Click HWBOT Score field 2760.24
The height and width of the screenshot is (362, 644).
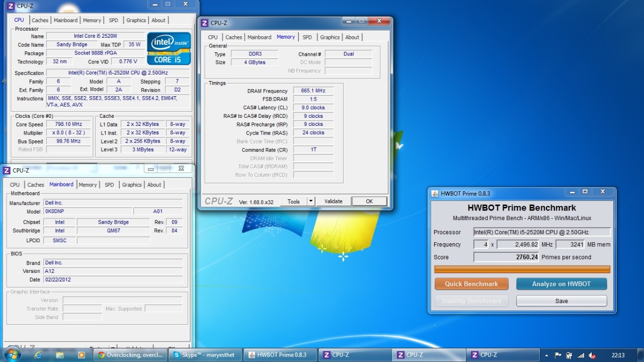(507, 257)
